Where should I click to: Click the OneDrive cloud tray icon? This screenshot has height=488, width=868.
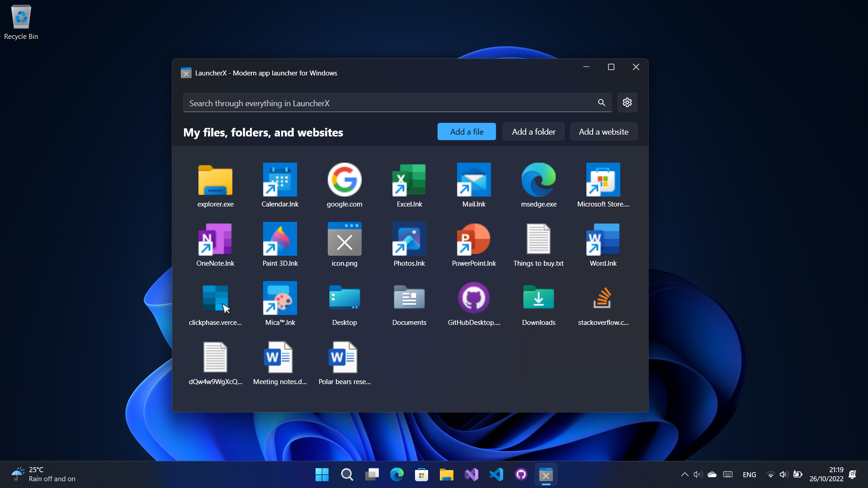(712, 474)
